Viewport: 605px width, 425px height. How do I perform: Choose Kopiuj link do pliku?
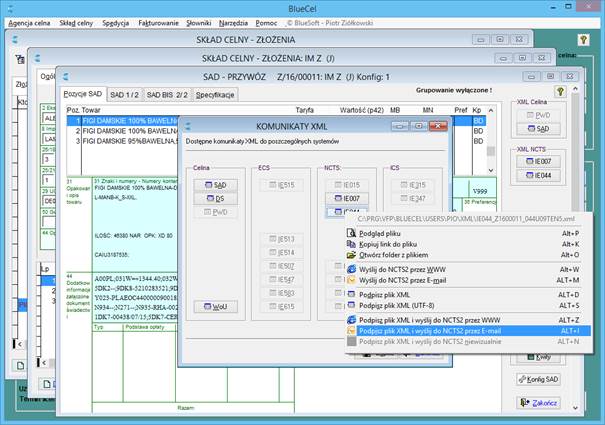point(468,244)
